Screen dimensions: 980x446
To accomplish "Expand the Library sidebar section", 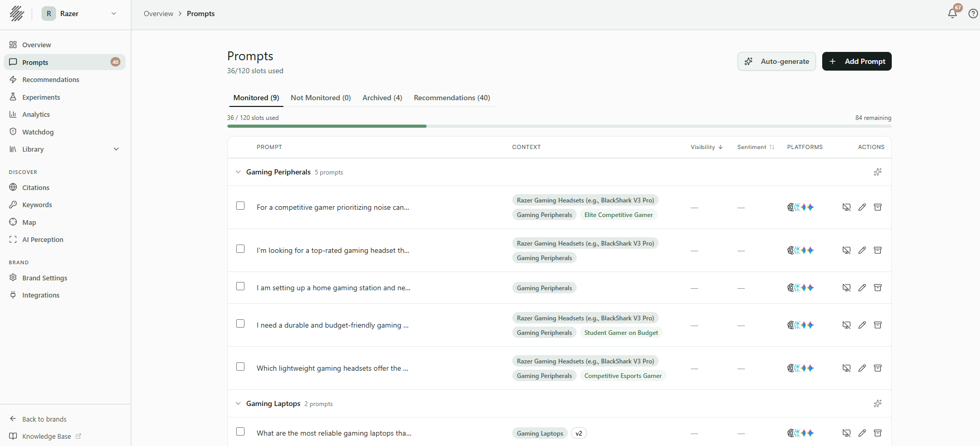I will click(65, 149).
